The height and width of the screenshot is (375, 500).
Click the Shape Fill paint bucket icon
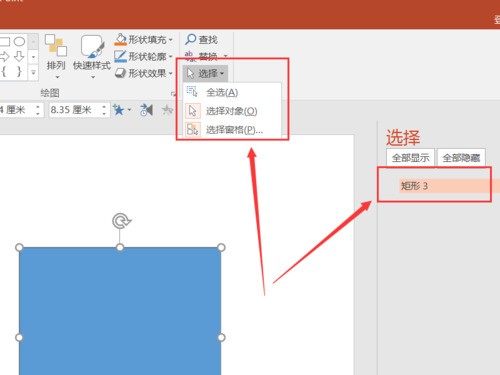[x=120, y=39]
